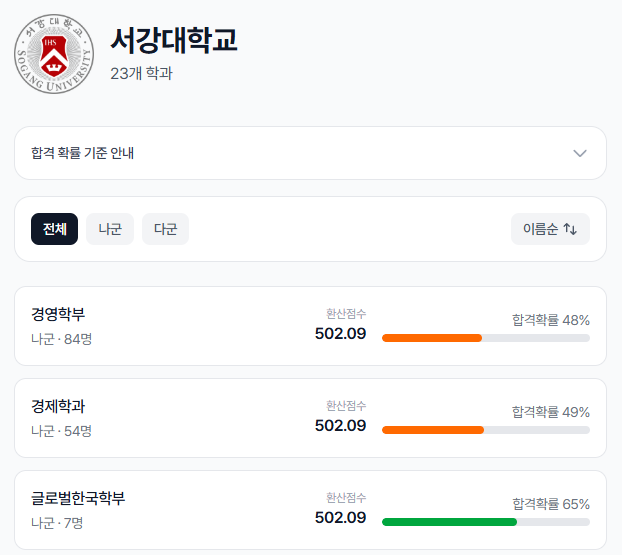Image resolution: width=622 pixels, height=555 pixels.
Task: Change sorting with the 이름순 button
Action: [x=549, y=229]
